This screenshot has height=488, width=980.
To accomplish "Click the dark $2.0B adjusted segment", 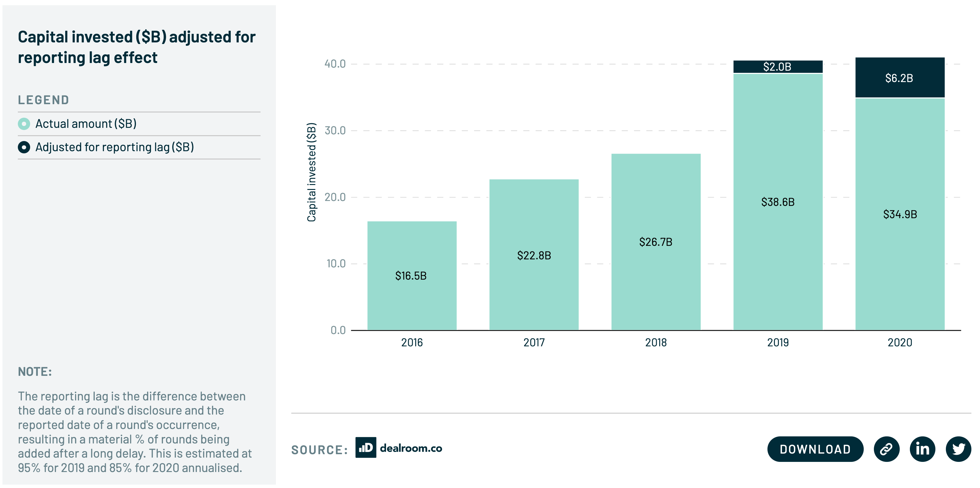I will point(778,66).
